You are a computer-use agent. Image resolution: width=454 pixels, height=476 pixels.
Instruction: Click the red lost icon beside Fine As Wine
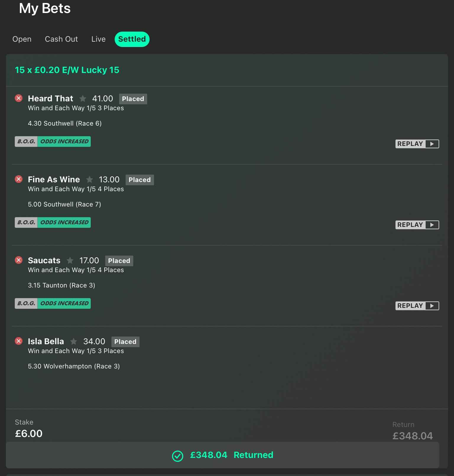pos(19,179)
